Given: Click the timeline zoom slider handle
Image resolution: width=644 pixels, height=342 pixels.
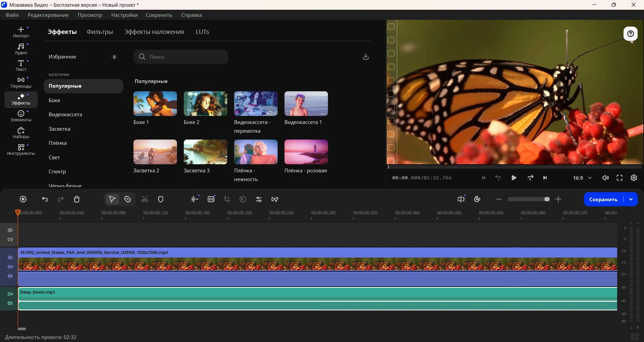Looking at the screenshot, I should 547,199.
